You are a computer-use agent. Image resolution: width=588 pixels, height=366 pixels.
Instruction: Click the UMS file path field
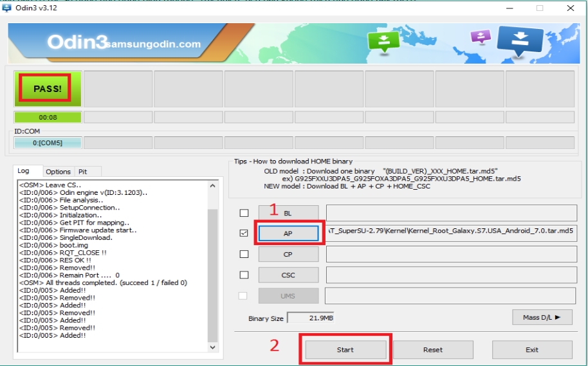coord(450,296)
